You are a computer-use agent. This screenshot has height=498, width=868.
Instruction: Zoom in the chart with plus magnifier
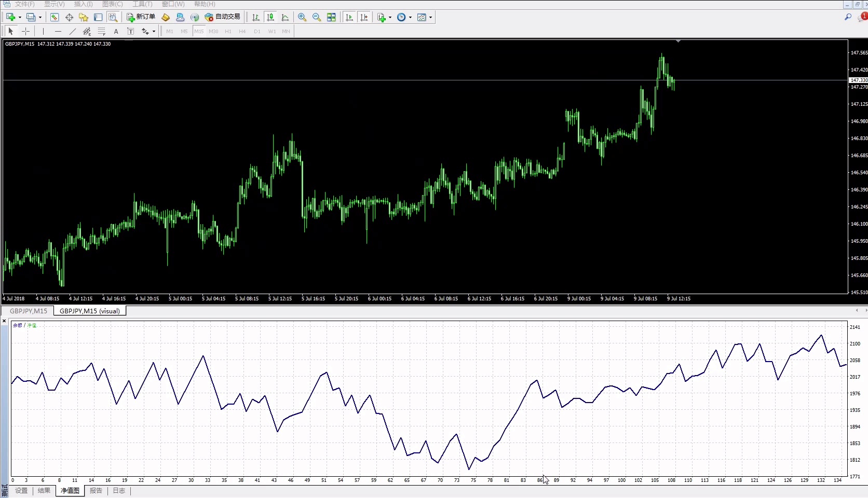click(x=302, y=17)
